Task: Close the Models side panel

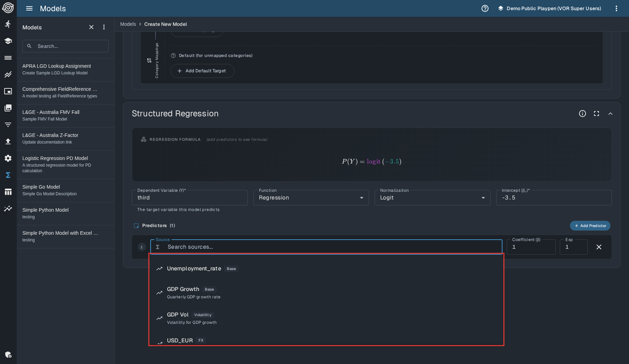Action: (x=91, y=27)
